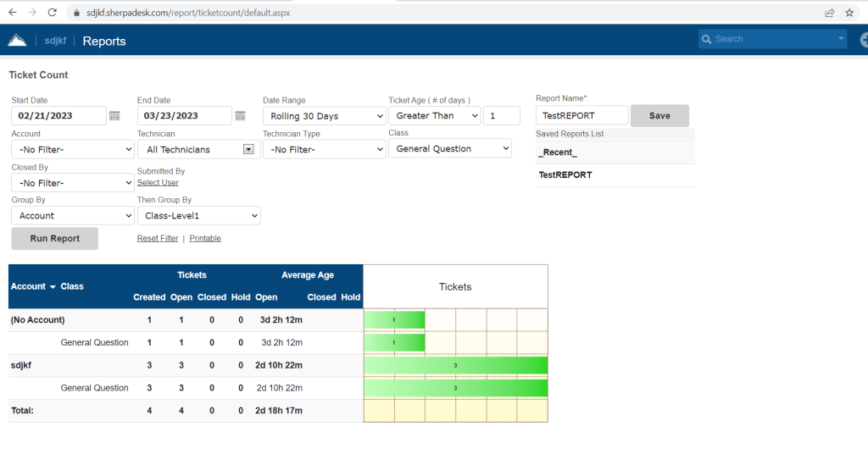
Task: Click the plus icon beside the search box
Action: point(864,40)
